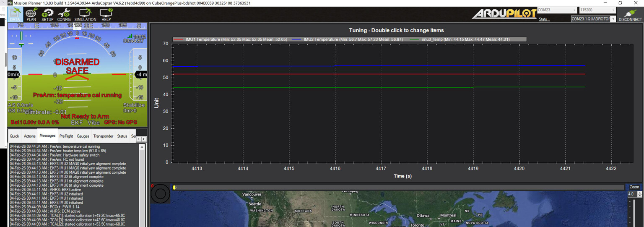This screenshot has height=227, width=644.
Task: Click the map distance slider bar
Action: click(398, 188)
